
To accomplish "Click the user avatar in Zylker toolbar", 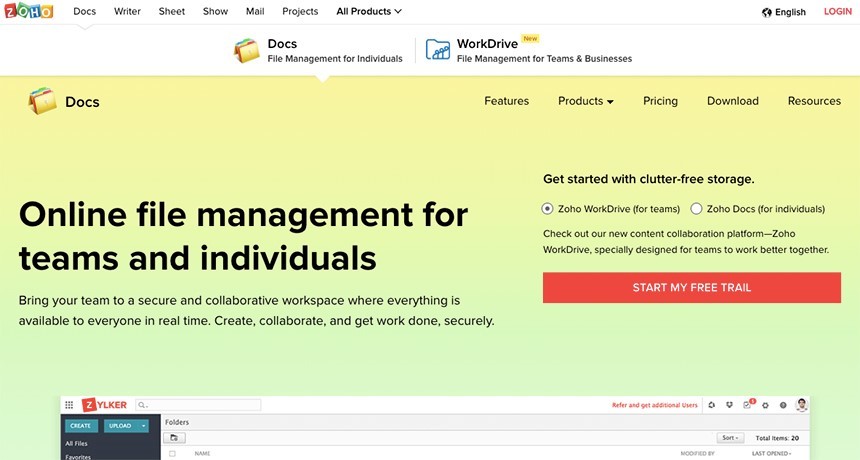I will [x=801, y=405].
